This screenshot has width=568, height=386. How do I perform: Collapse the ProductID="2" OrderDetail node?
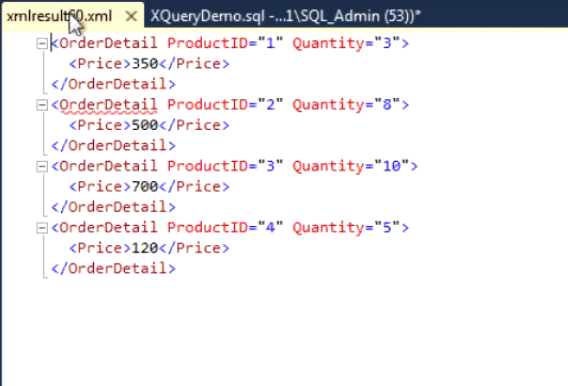pos(42,105)
